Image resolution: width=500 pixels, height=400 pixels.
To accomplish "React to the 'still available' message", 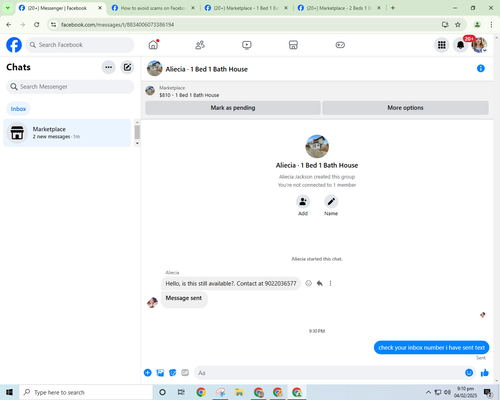I will click(x=309, y=283).
